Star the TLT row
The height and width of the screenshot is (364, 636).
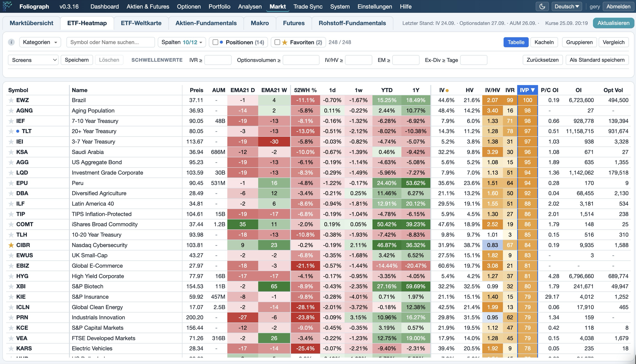click(x=11, y=131)
